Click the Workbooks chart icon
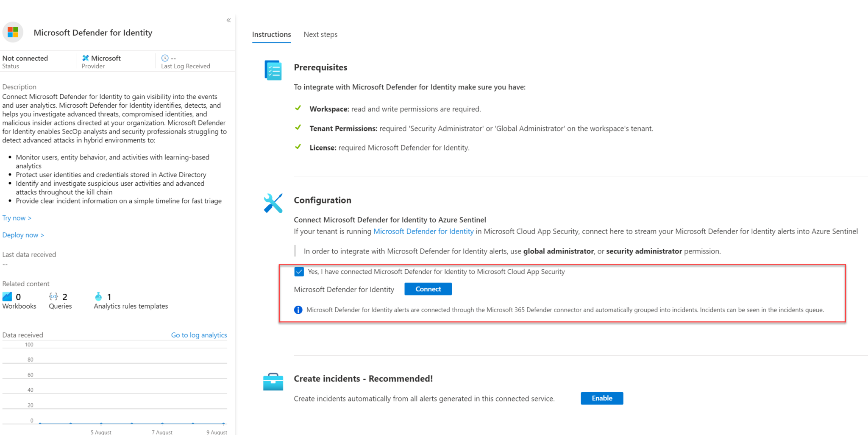Screen dimensions: 868x435 [x=8, y=296]
